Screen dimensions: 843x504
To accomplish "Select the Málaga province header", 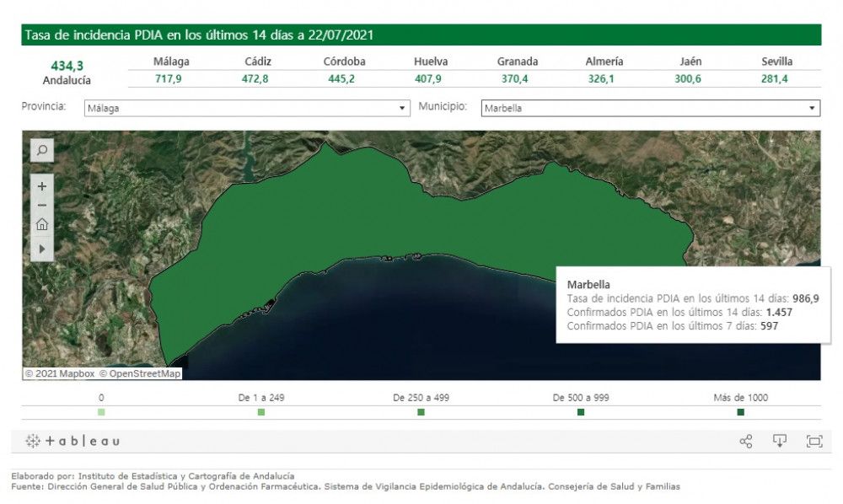I will coord(171,62).
